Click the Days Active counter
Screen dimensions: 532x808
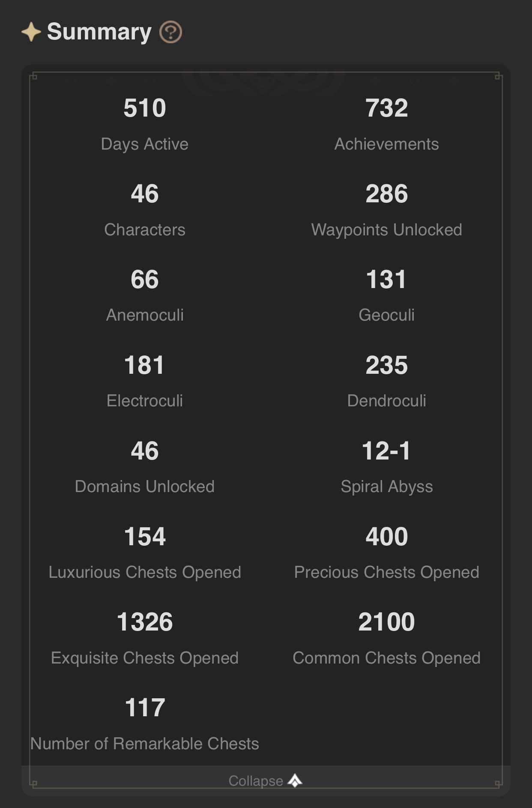[x=145, y=124]
